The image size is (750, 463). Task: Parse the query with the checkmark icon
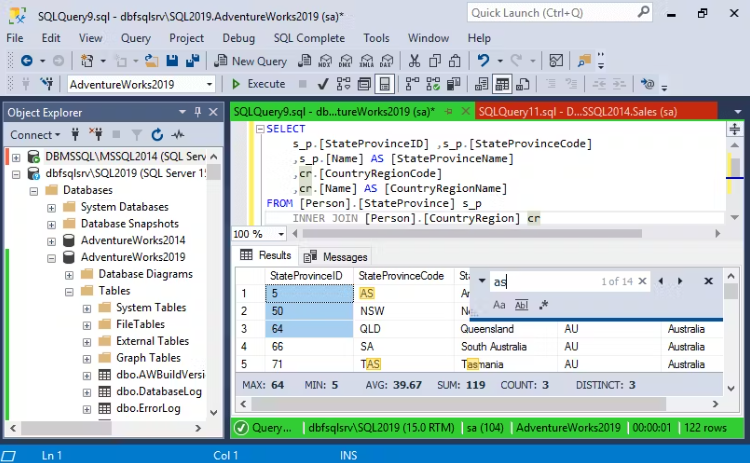(x=323, y=85)
